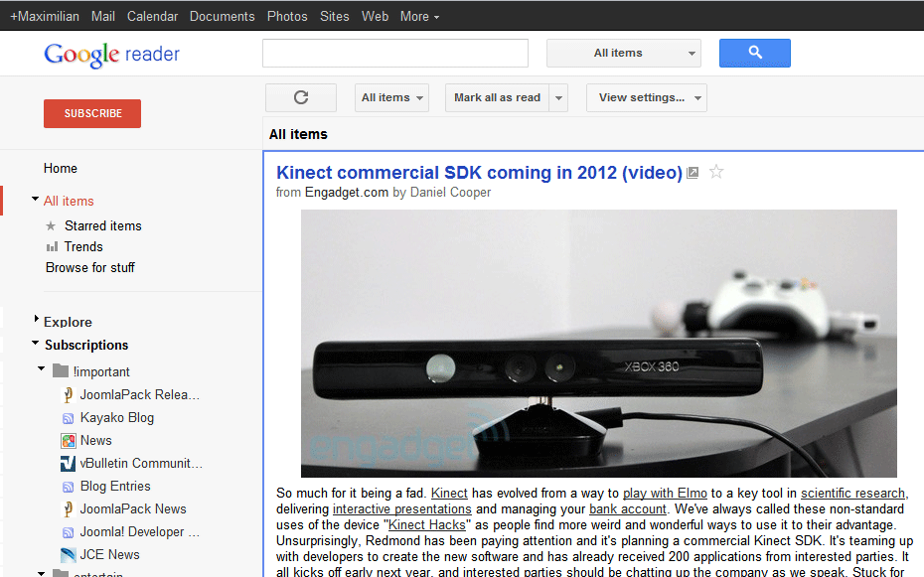This screenshot has width=924, height=577.
Task: Switch to Mail from the top bar
Action: pos(102,16)
